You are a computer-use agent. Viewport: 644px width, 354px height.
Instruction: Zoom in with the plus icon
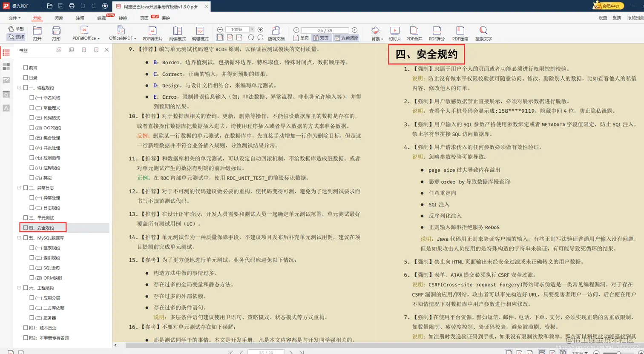coord(261,30)
